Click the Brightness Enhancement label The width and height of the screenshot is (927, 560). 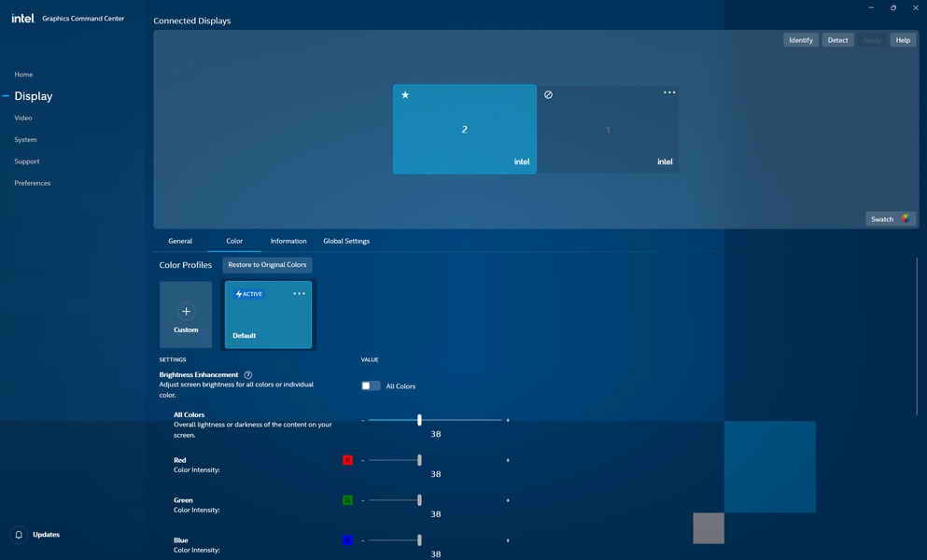coord(199,375)
